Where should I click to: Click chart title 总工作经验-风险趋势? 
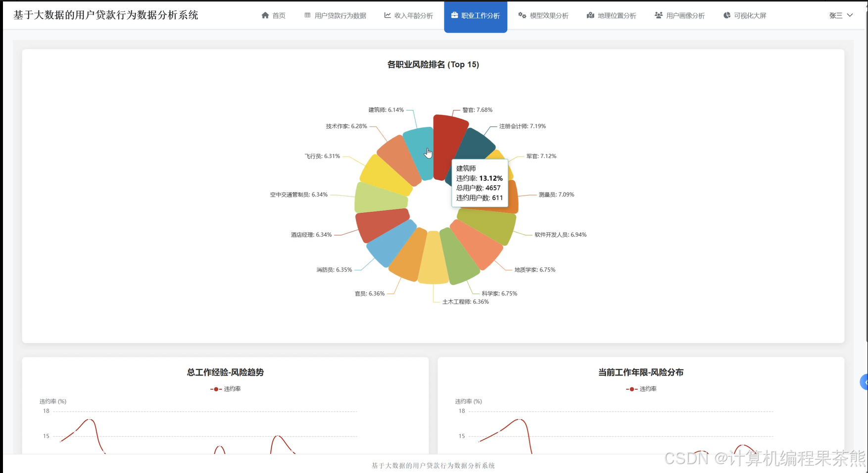pos(225,372)
